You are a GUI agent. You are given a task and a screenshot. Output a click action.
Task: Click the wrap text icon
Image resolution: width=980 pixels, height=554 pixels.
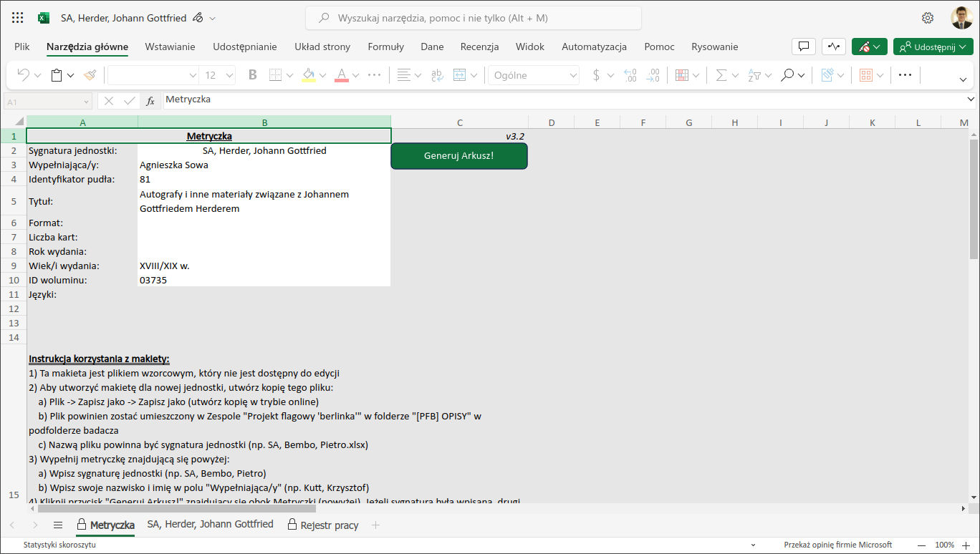coord(437,75)
